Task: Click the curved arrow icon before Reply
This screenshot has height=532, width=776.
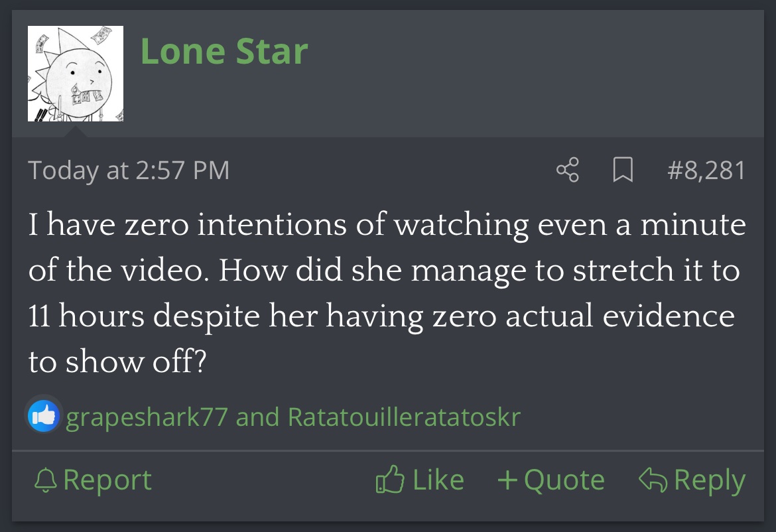Action: [x=653, y=480]
